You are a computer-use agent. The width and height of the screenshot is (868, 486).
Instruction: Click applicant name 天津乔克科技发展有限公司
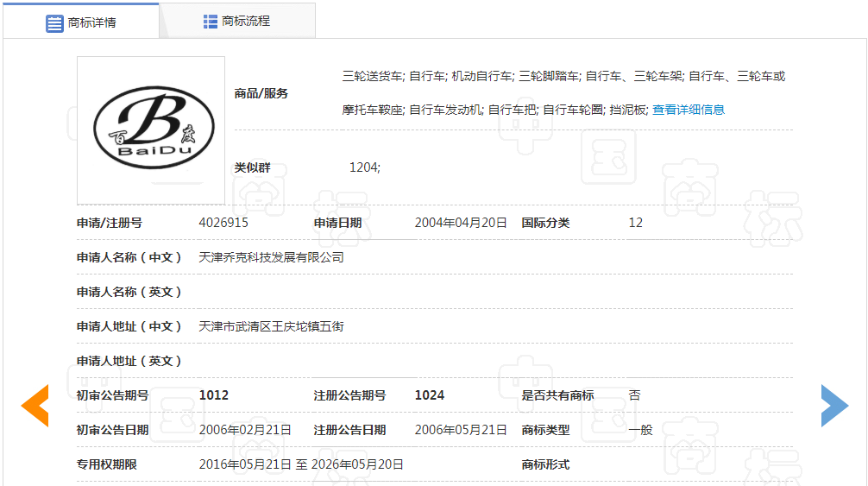tap(271, 257)
